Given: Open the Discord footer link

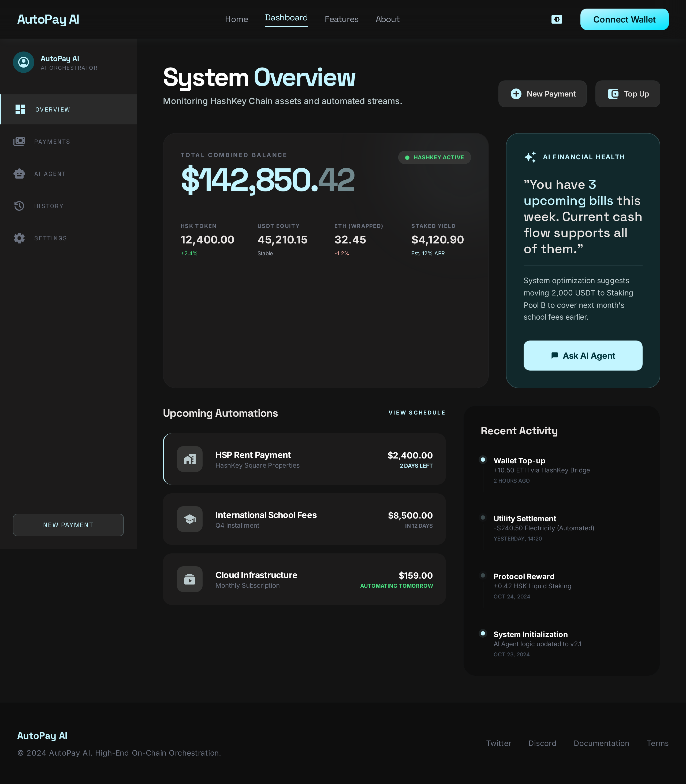Looking at the screenshot, I should pos(542,743).
